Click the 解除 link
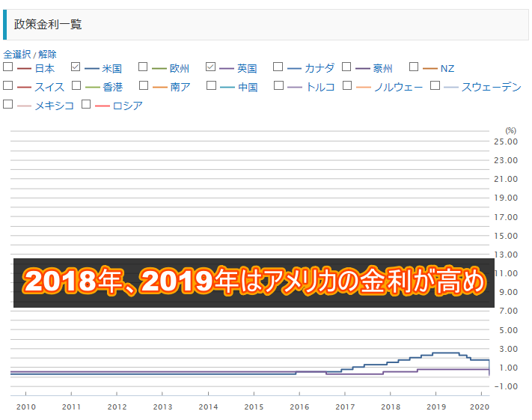The height and width of the screenshot is (420, 532). pyautogui.click(x=47, y=55)
